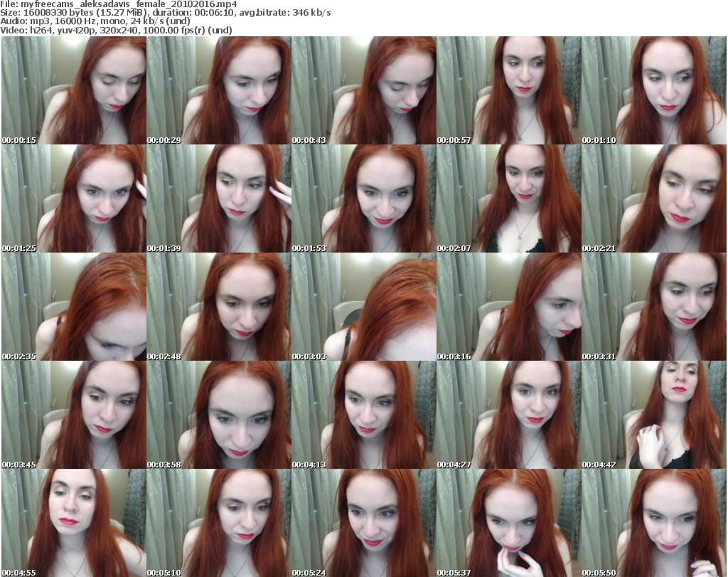
Task: Choose the 00:03:58 preview frame
Action: pos(219,415)
